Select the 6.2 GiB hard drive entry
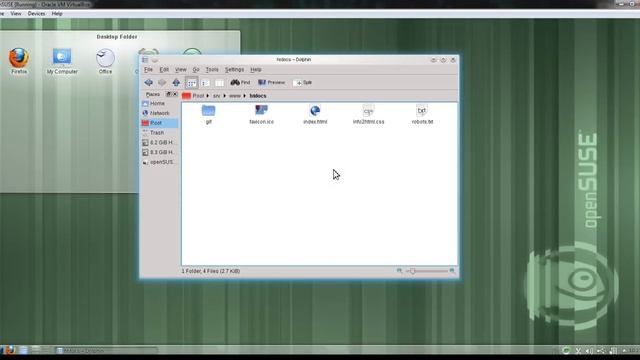This screenshot has height=360, width=640. (x=159, y=142)
